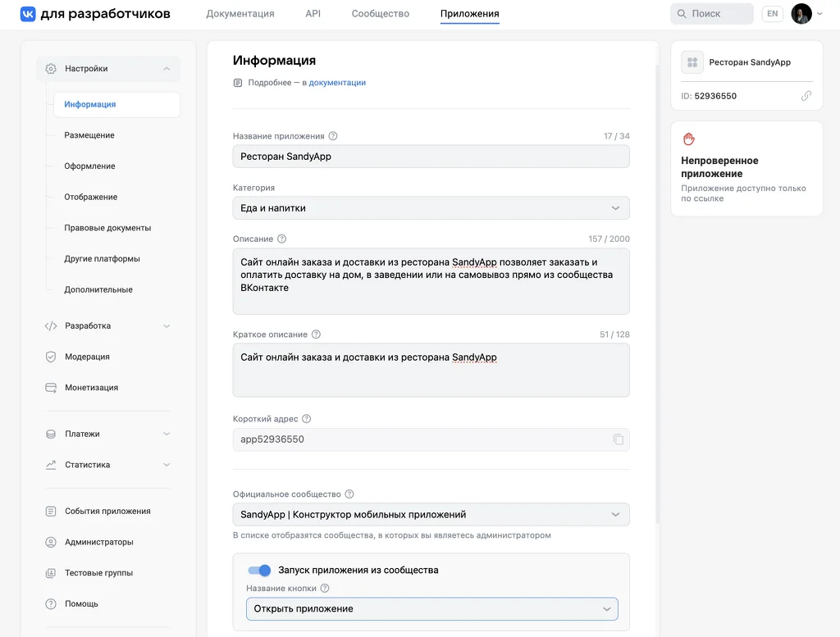Click the Администраторы person icon
The image size is (840, 637).
coord(51,542)
